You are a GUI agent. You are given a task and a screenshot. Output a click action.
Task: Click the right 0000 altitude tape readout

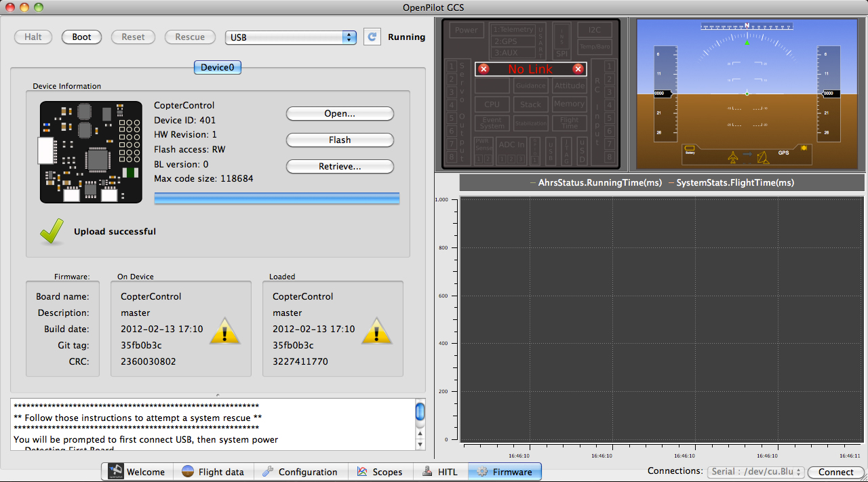click(x=831, y=94)
